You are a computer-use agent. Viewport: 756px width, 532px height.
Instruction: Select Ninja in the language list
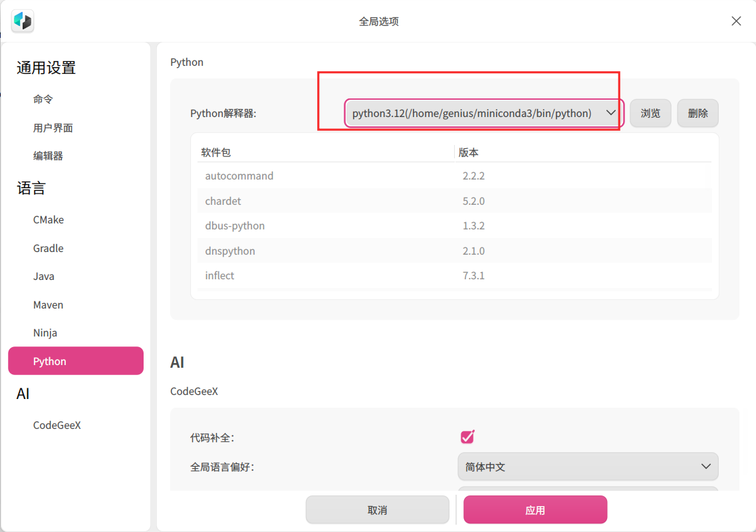45,332
